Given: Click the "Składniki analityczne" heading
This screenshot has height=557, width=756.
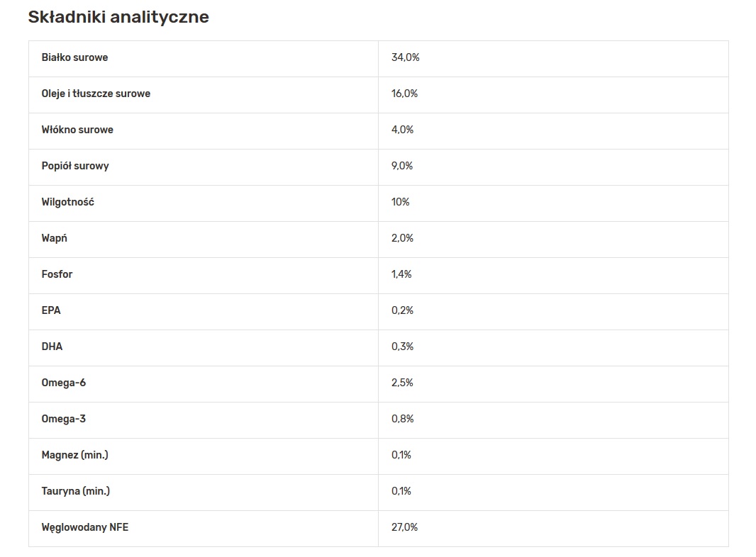Looking at the screenshot, I should (x=118, y=17).
